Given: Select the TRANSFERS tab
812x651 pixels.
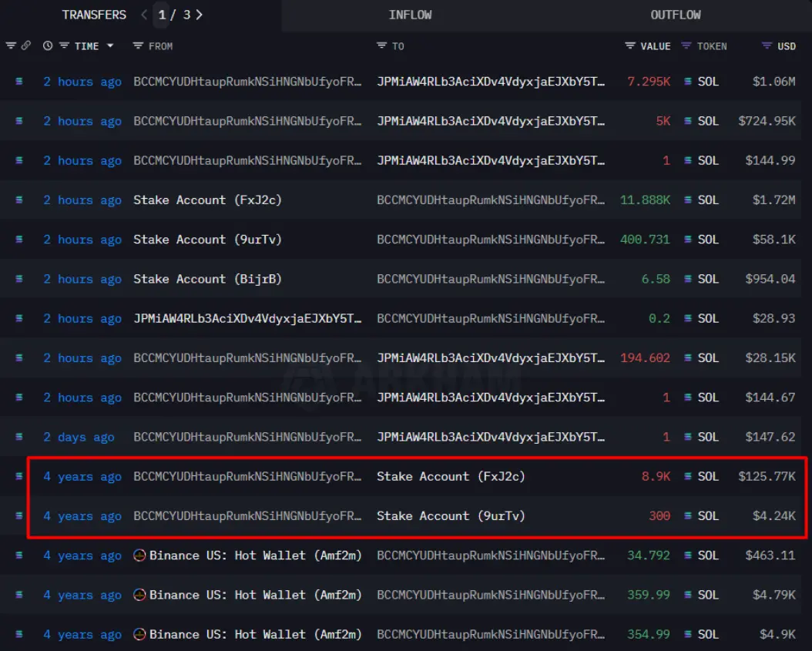Looking at the screenshot, I should [x=94, y=15].
